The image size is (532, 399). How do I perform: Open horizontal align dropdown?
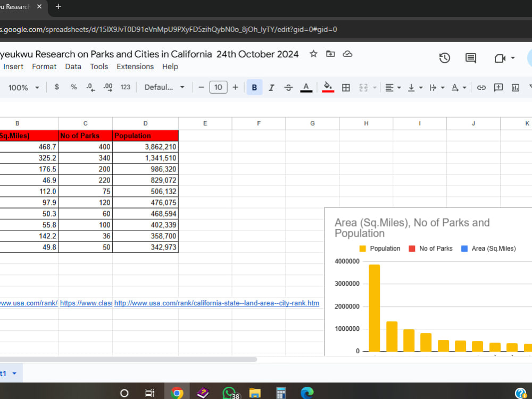pos(393,88)
